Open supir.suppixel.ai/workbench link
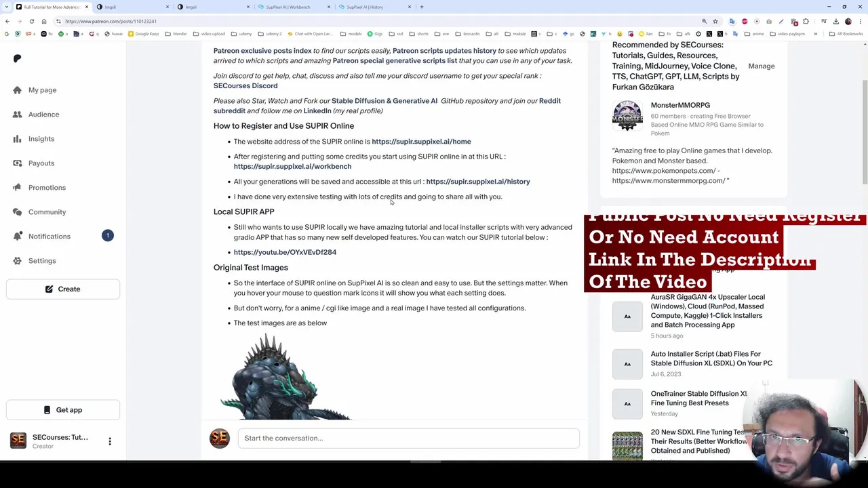 (x=292, y=167)
